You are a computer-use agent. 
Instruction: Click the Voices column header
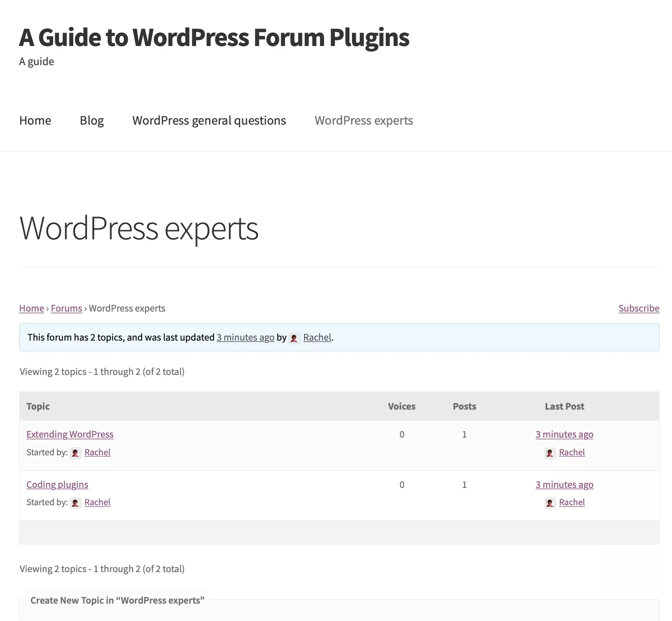pyautogui.click(x=402, y=406)
